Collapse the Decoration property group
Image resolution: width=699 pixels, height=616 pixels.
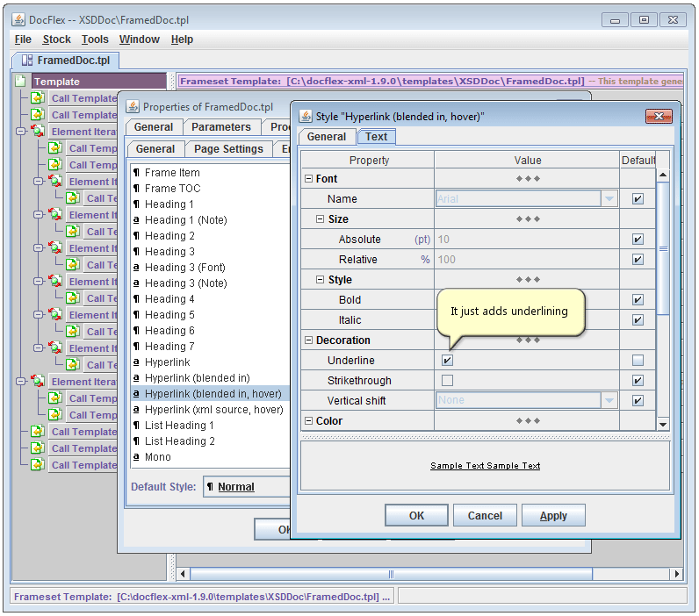coord(309,340)
